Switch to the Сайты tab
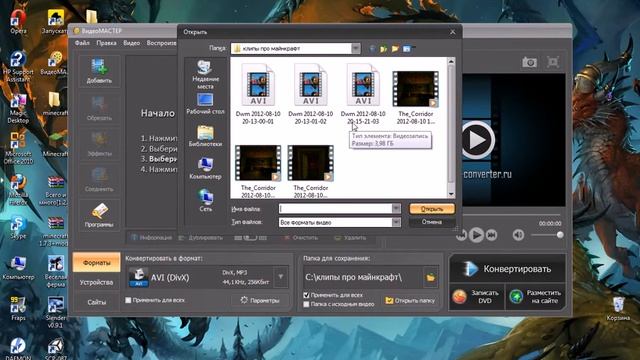Image resolution: width=640 pixels, height=360 pixels. (96, 302)
